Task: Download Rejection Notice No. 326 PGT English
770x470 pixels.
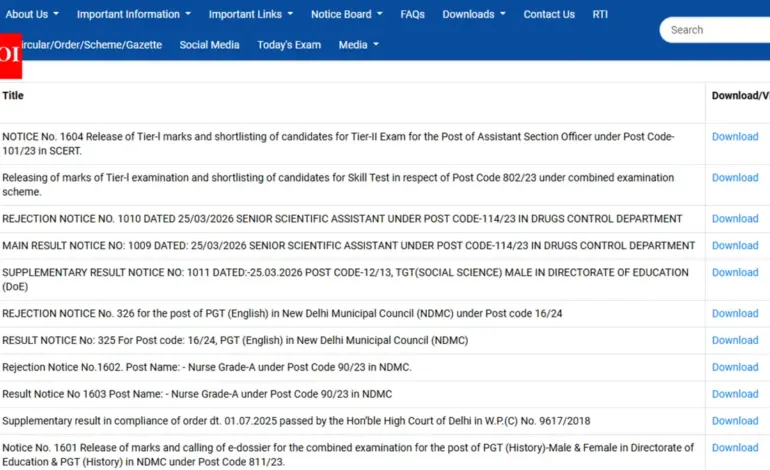Action: (x=735, y=313)
